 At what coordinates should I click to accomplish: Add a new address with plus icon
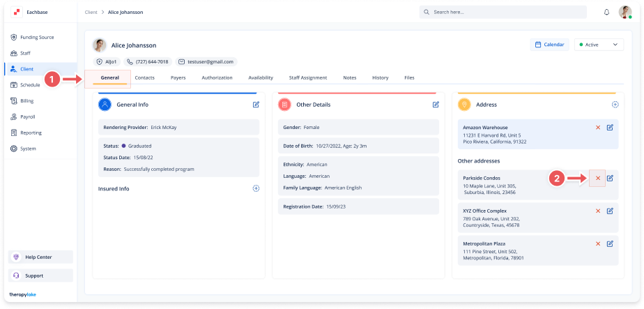coord(615,105)
